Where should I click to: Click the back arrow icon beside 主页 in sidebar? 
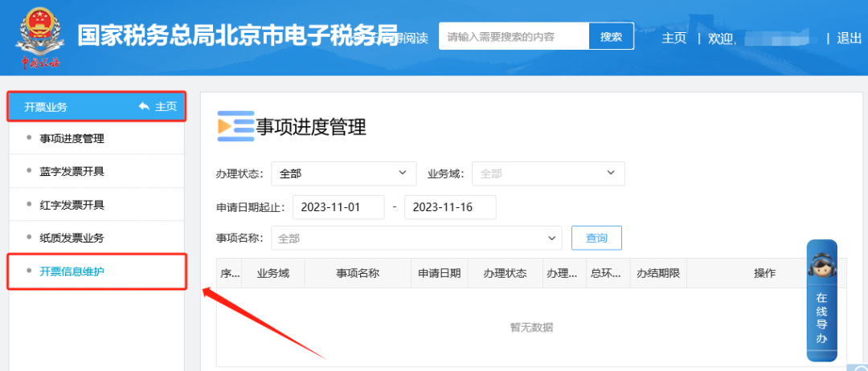coord(145,107)
